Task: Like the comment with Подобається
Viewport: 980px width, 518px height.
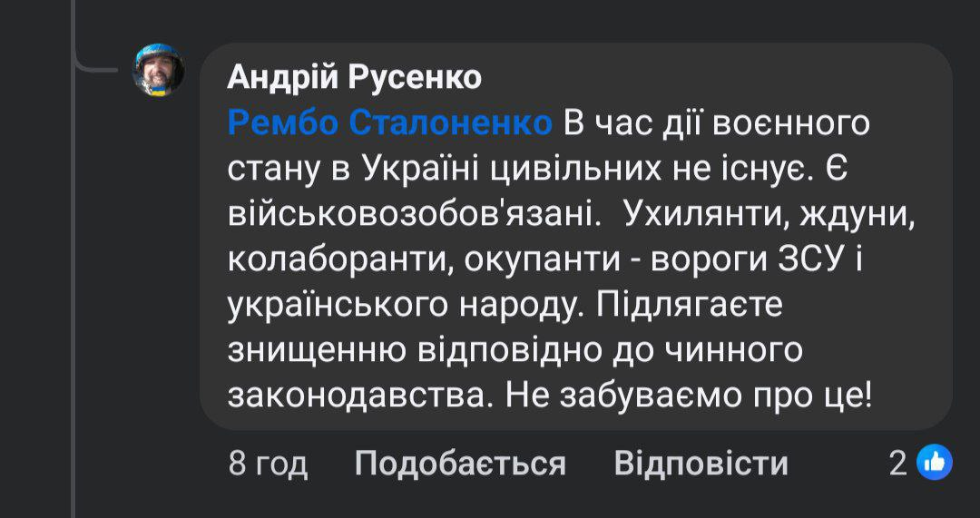Action: pos(460,464)
